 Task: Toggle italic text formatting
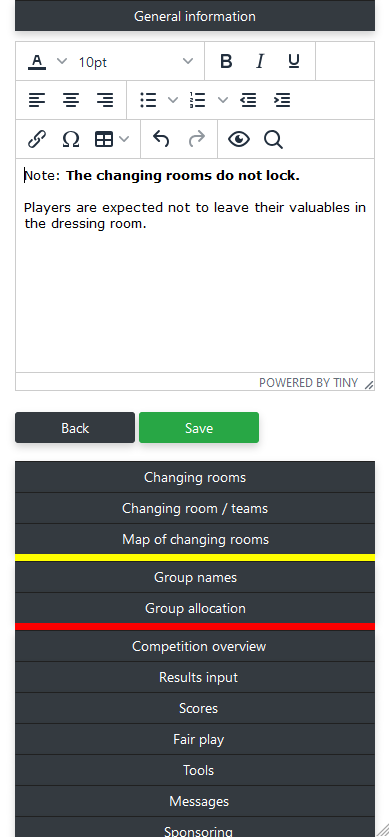(x=260, y=61)
